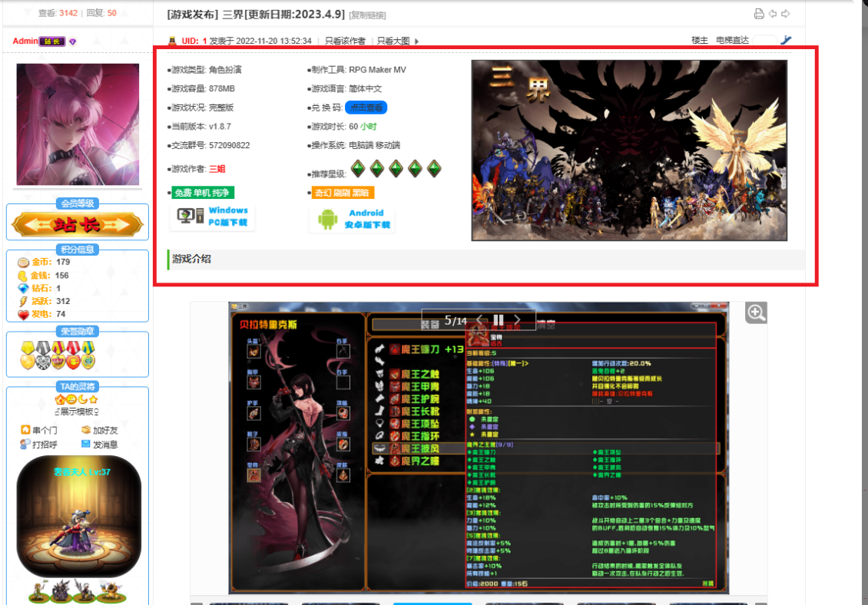
Task: Click 电梯直达 text
Action: pyautogui.click(x=732, y=40)
